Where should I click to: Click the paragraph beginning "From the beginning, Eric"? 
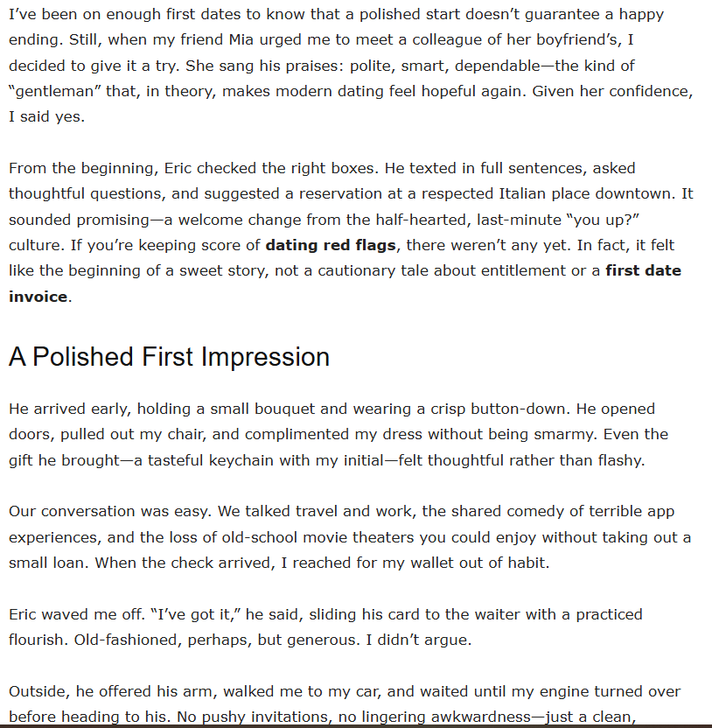(350, 219)
